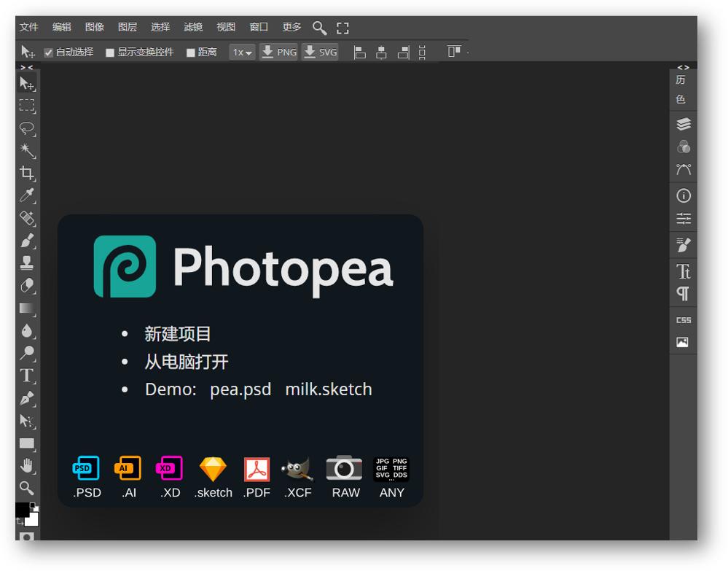Open the pea.psd demo file

240,389
